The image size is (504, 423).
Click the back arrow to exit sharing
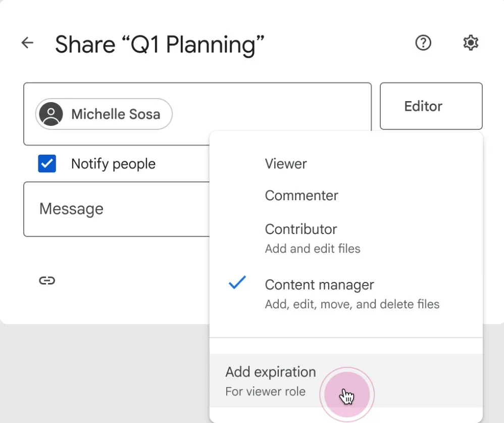[27, 42]
